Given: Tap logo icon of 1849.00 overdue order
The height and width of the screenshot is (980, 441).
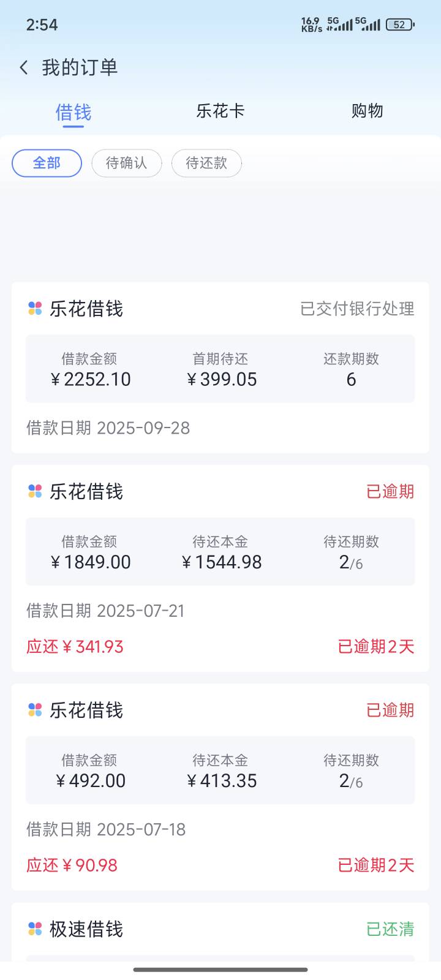Looking at the screenshot, I should click(x=35, y=491).
